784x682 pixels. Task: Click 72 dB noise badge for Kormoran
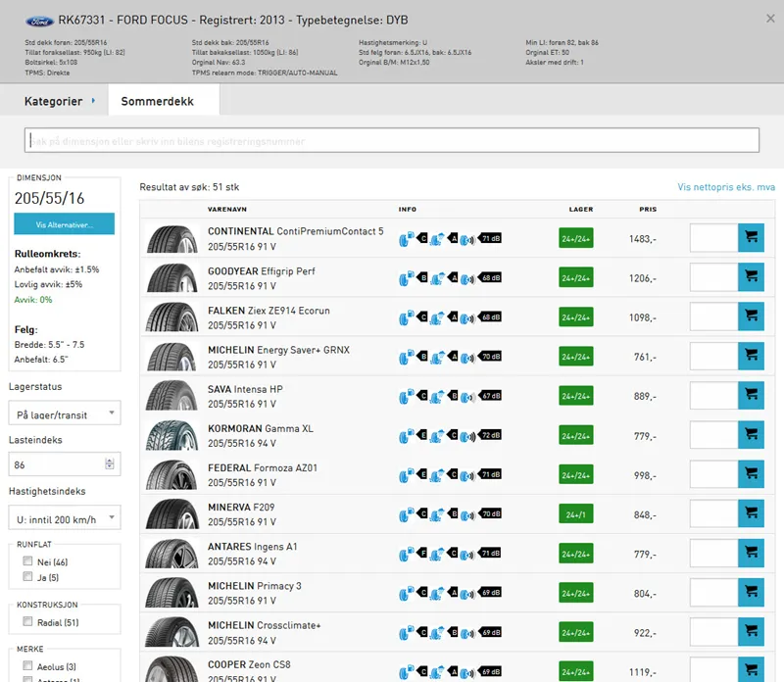click(490, 435)
